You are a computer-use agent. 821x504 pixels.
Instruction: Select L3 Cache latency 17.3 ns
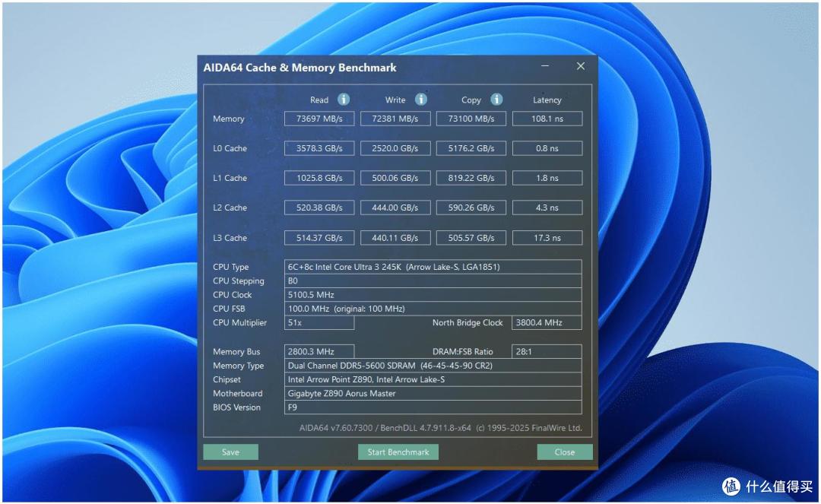point(547,238)
